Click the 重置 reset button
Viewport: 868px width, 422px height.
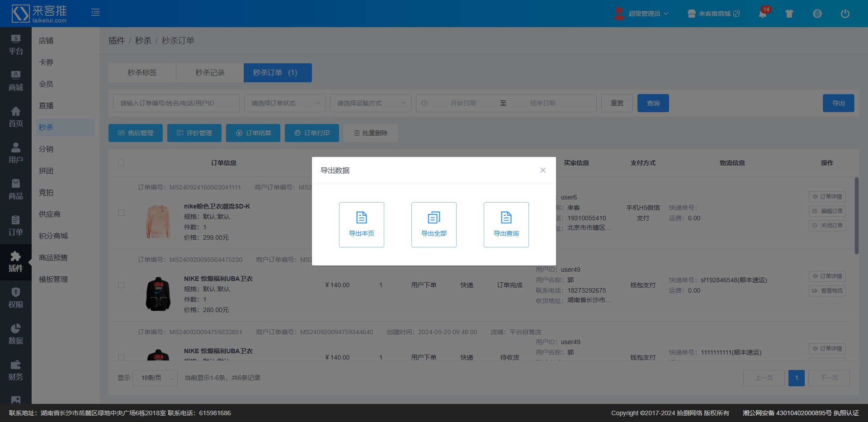point(617,103)
